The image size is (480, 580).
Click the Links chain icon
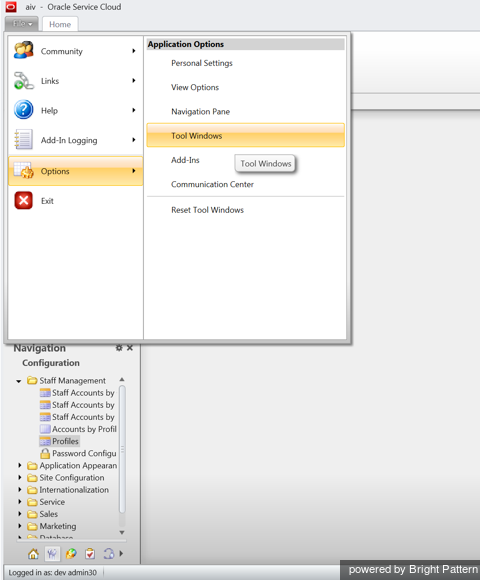coord(24,80)
